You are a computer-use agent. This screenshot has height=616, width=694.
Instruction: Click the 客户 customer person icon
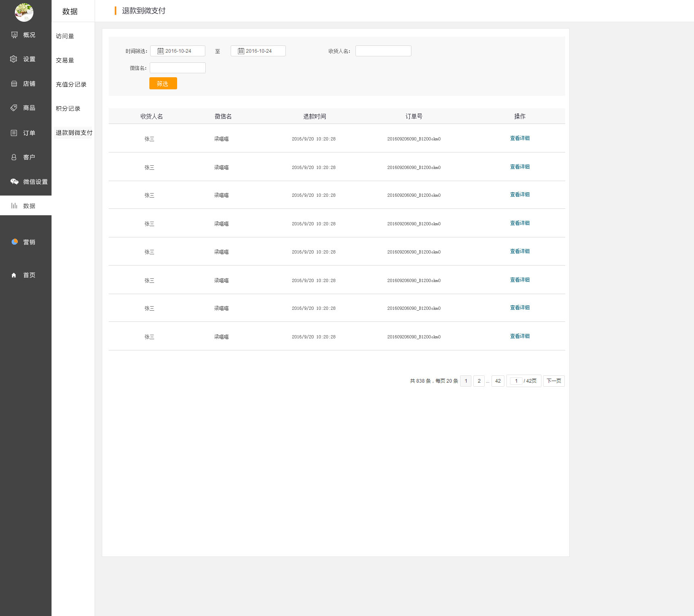[14, 157]
